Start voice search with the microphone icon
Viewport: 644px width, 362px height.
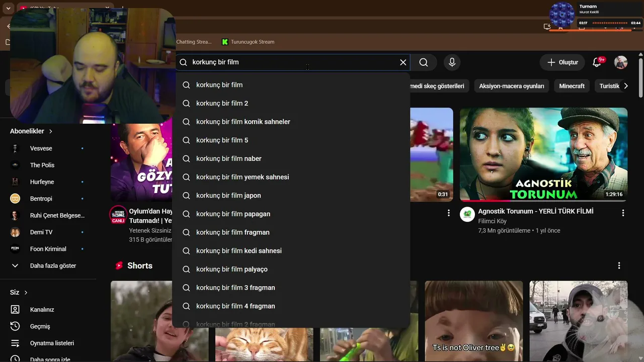452,62
